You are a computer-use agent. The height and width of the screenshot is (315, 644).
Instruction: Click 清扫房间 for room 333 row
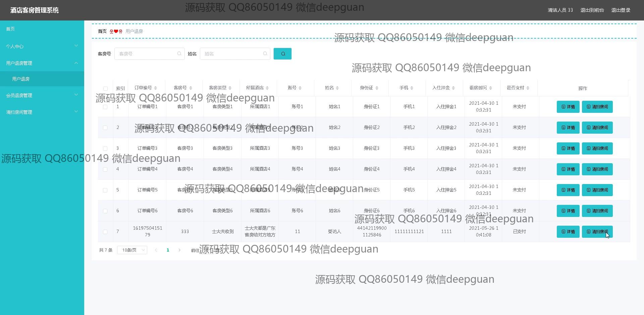597,232
